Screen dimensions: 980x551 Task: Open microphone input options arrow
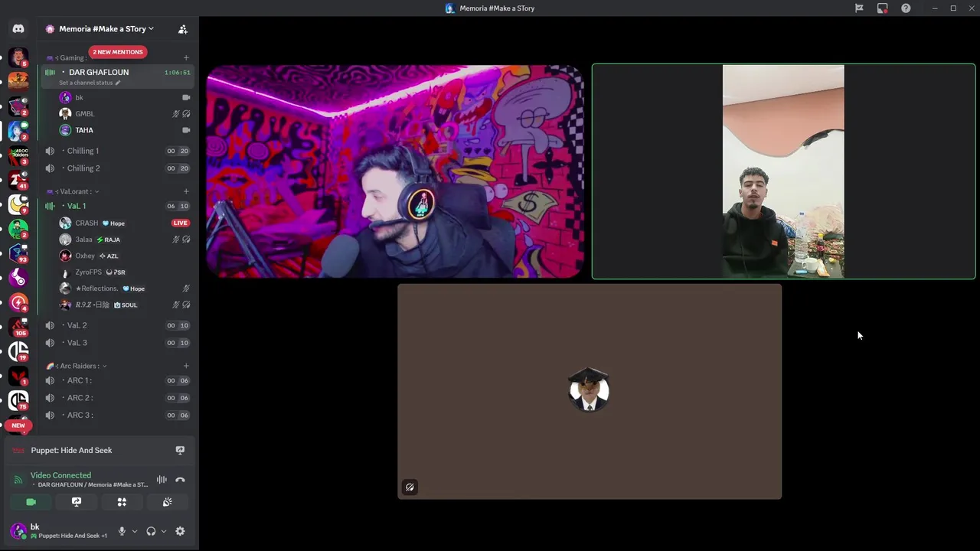click(135, 531)
